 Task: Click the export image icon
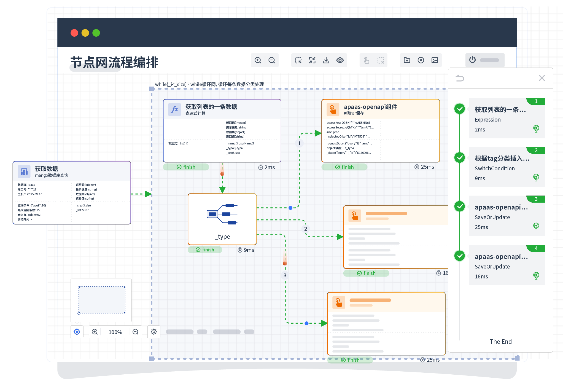pos(435,60)
